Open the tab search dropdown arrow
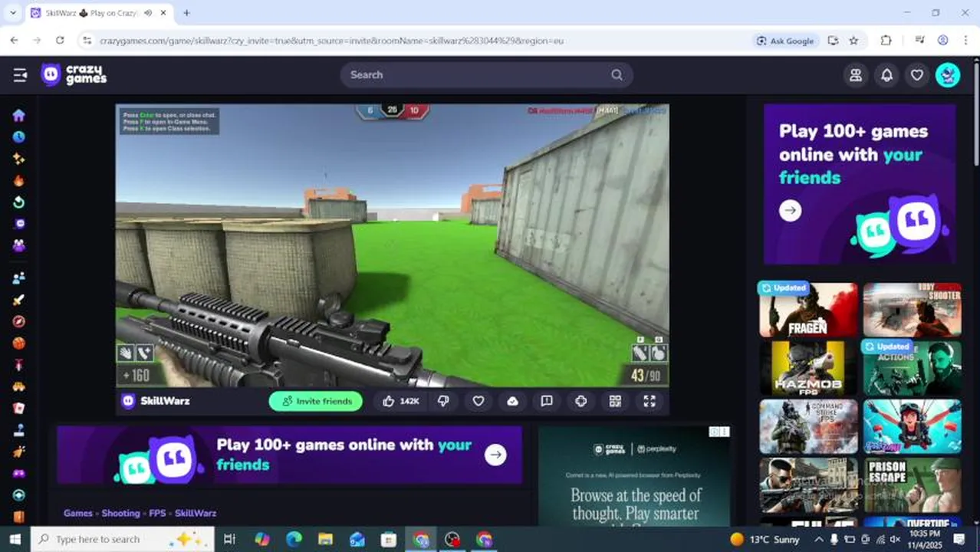 click(12, 13)
